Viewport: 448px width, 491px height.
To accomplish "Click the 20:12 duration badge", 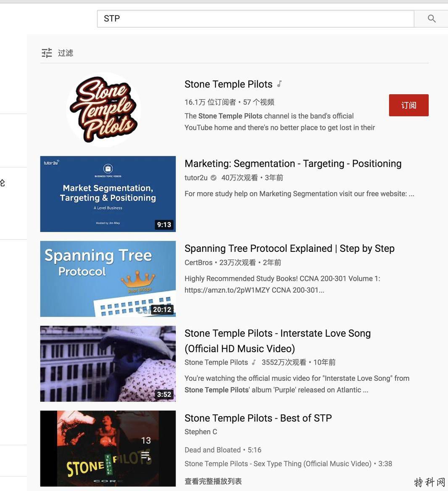I will (162, 309).
